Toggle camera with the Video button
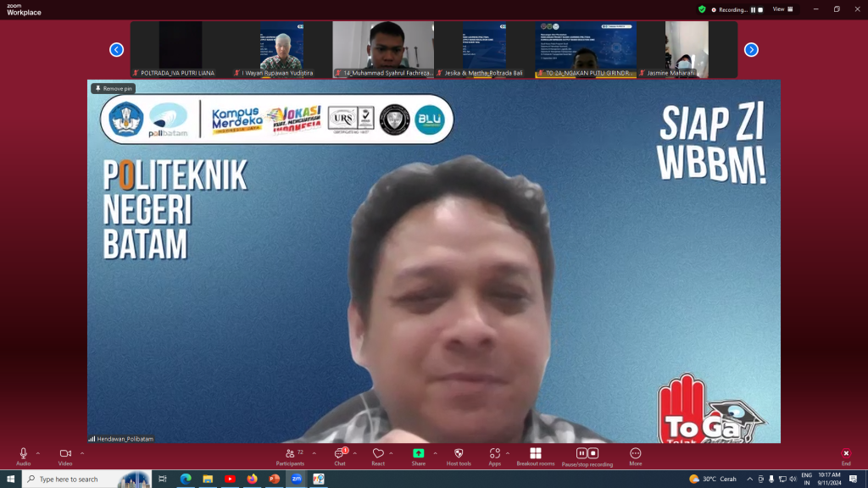 (x=65, y=455)
